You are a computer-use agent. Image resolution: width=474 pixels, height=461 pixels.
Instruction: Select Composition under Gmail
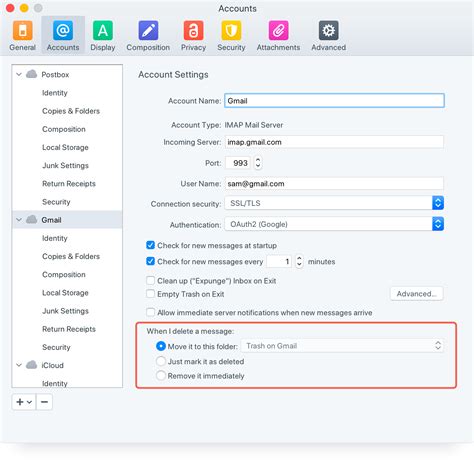point(64,274)
